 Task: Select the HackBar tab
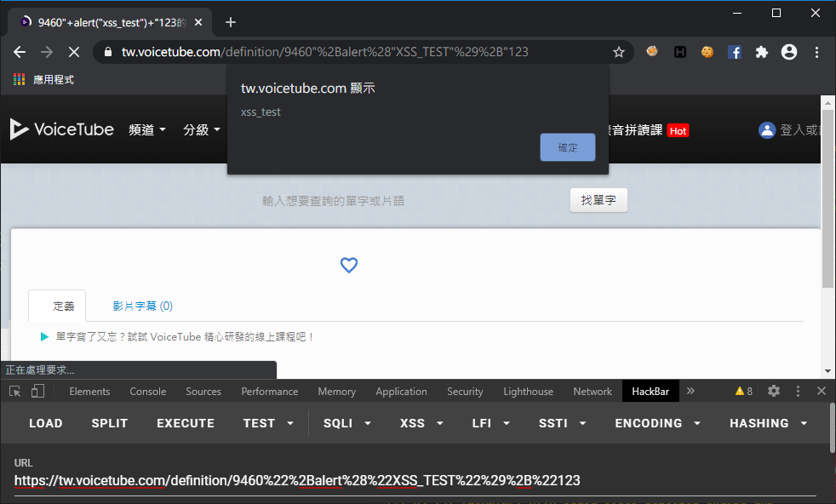(650, 392)
